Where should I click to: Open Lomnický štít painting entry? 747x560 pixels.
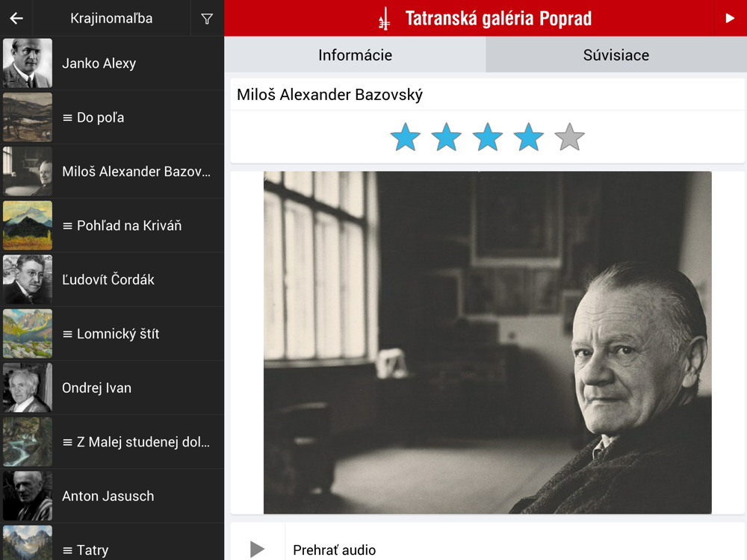tap(112, 333)
